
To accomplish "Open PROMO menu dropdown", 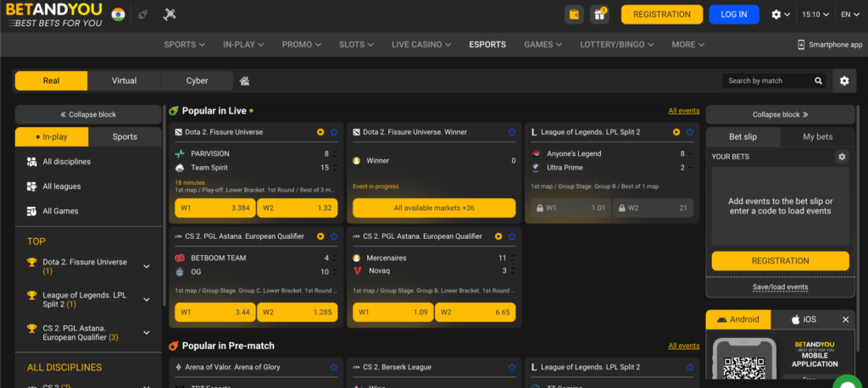I will [301, 45].
